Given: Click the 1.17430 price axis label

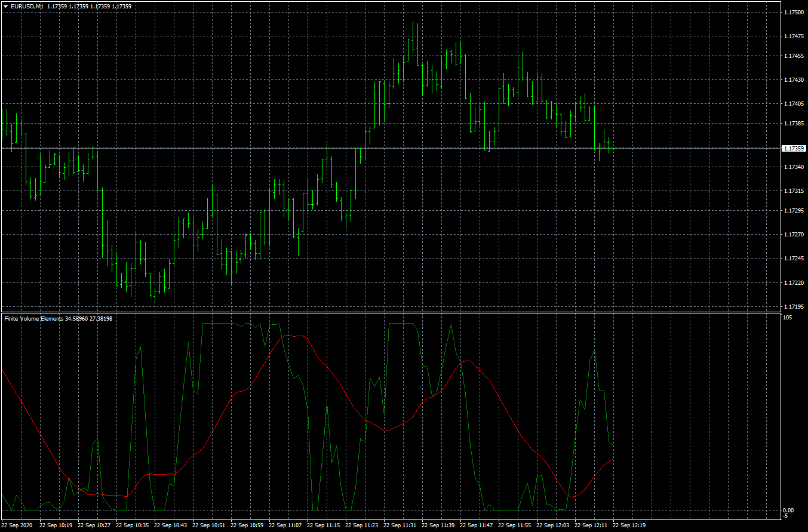Looking at the screenshot, I should click(x=794, y=80).
